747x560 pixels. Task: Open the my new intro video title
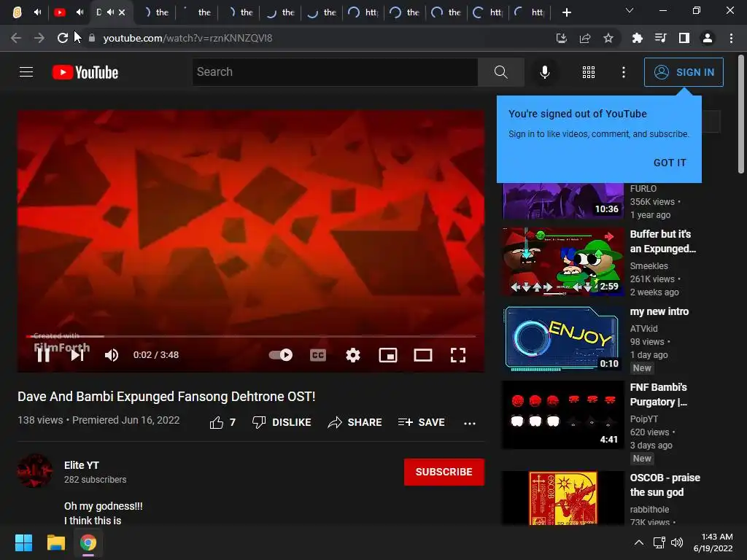(659, 311)
